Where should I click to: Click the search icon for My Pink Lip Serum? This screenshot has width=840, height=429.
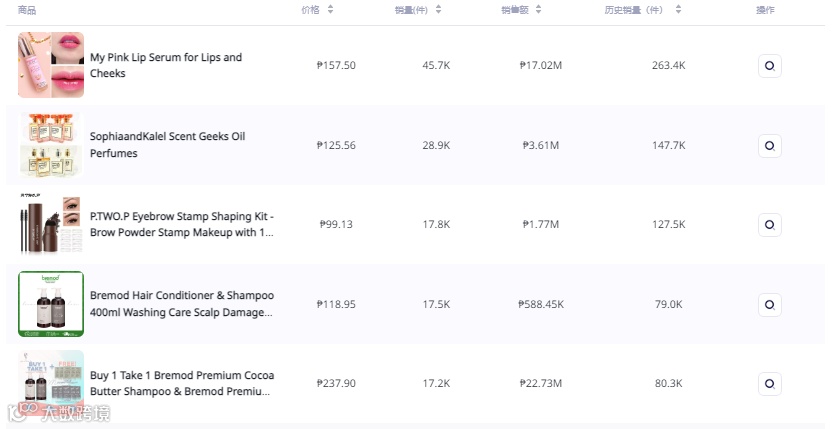769,66
